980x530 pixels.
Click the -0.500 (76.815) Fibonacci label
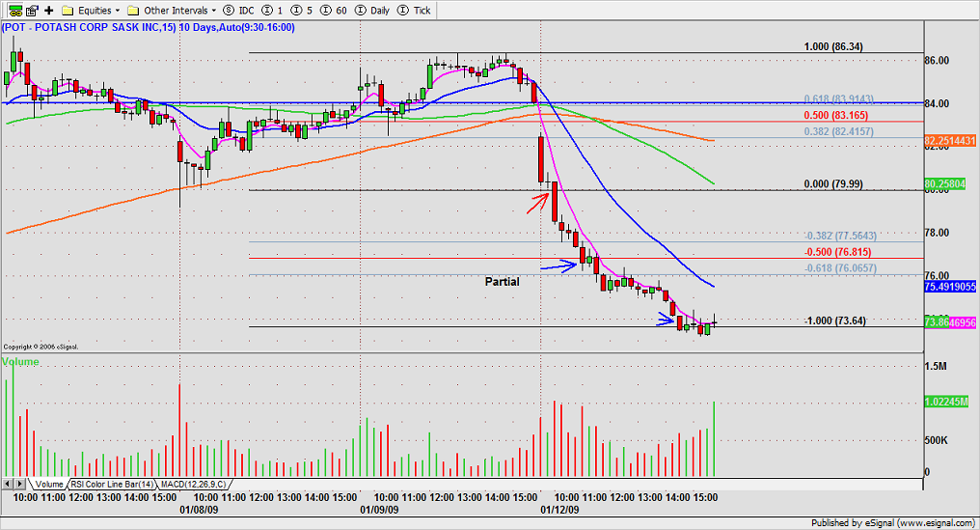click(837, 252)
